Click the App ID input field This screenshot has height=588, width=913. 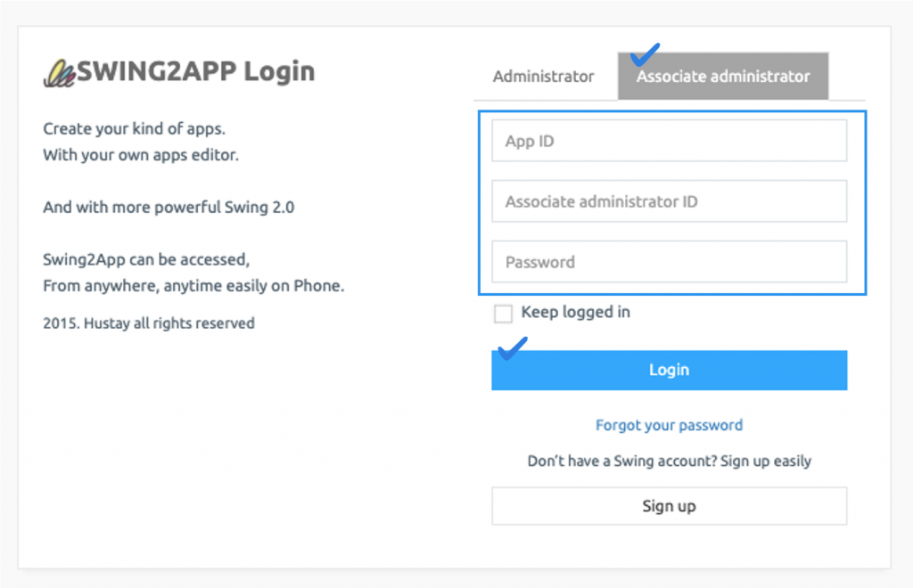[669, 140]
